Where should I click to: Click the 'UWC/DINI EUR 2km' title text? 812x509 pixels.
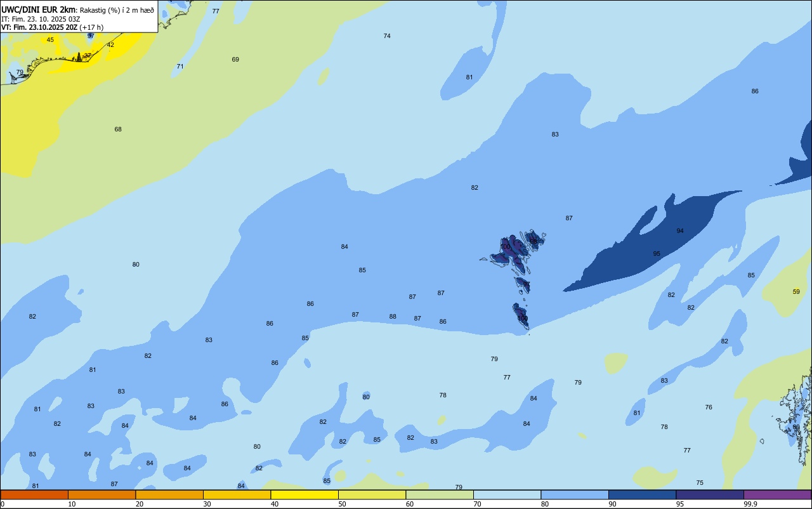(x=39, y=10)
